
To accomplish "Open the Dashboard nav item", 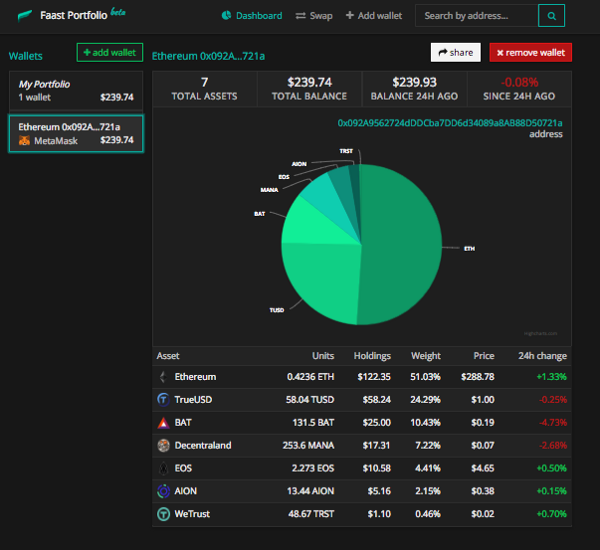I will coord(252,16).
